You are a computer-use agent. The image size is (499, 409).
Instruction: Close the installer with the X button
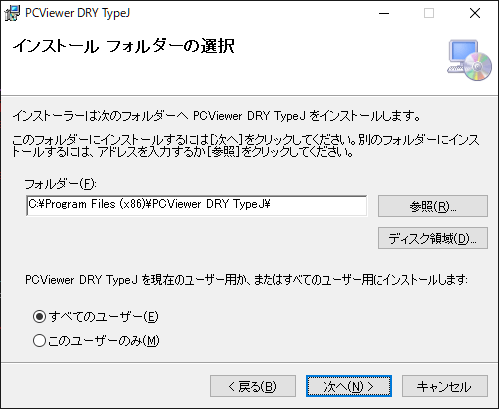tap(475, 13)
